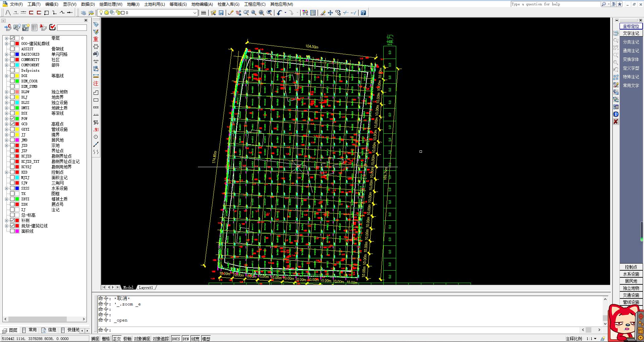The image size is (644, 342).
Task: Click the zoom window magnifier icon
Action: pyautogui.click(x=254, y=13)
